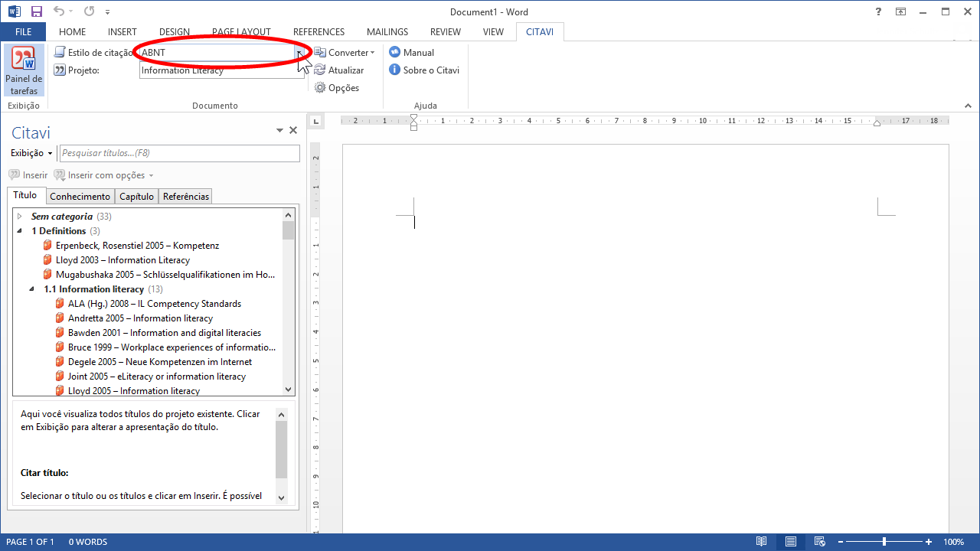Customize Quick Access Toolbar dropdown arrow
Image resolution: width=980 pixels, height=551 pixels.
point(107,12)
